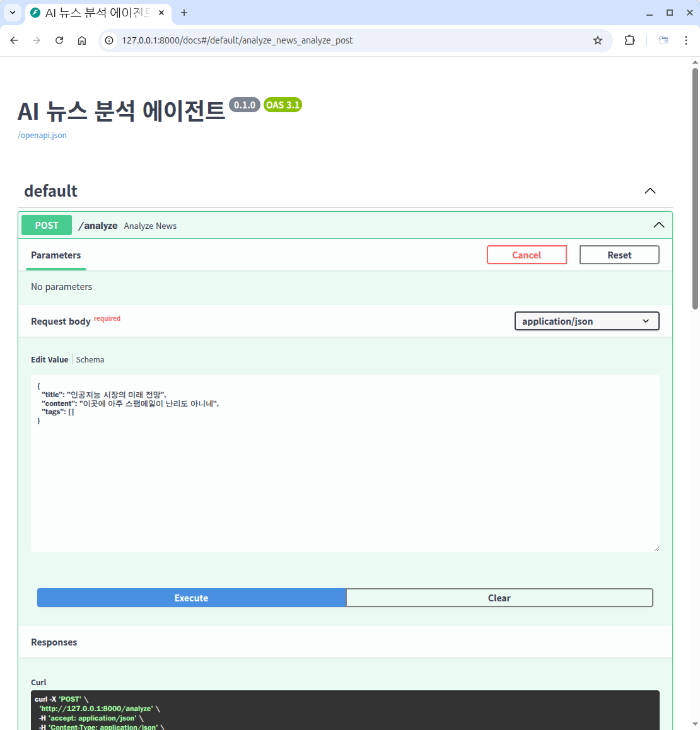Open the extensions puzzle icon

coord(629,40)
